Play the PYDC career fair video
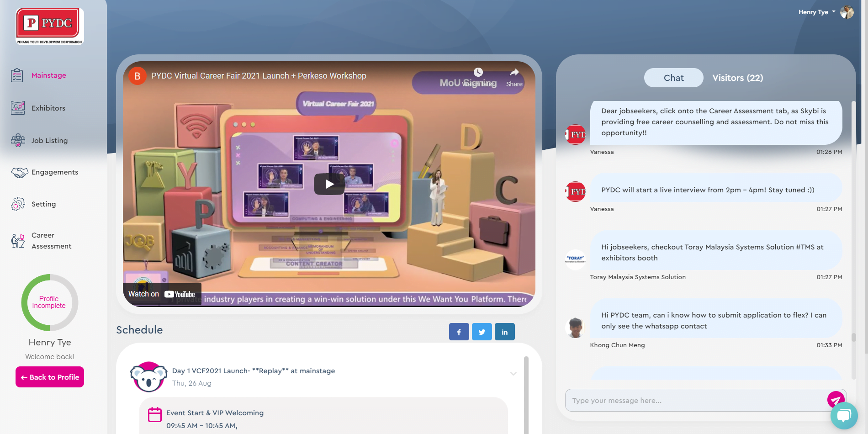Viewport: 868px width, 434px height. pos(329,184)
